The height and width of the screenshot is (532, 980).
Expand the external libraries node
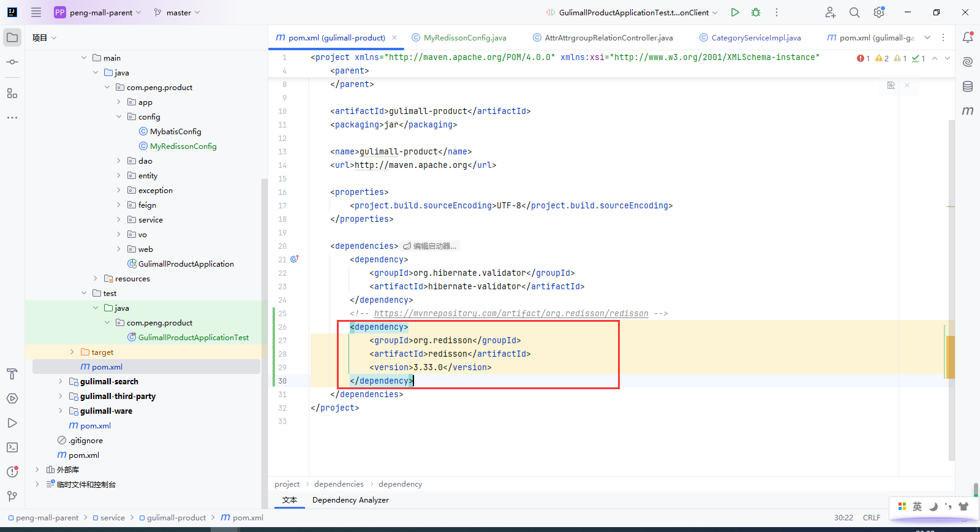(37, 469)
